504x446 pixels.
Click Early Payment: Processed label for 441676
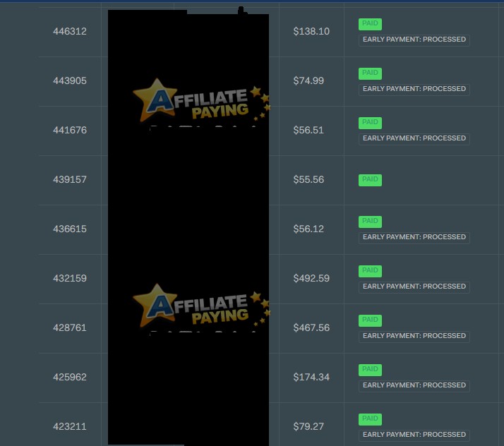click(414, 139)
